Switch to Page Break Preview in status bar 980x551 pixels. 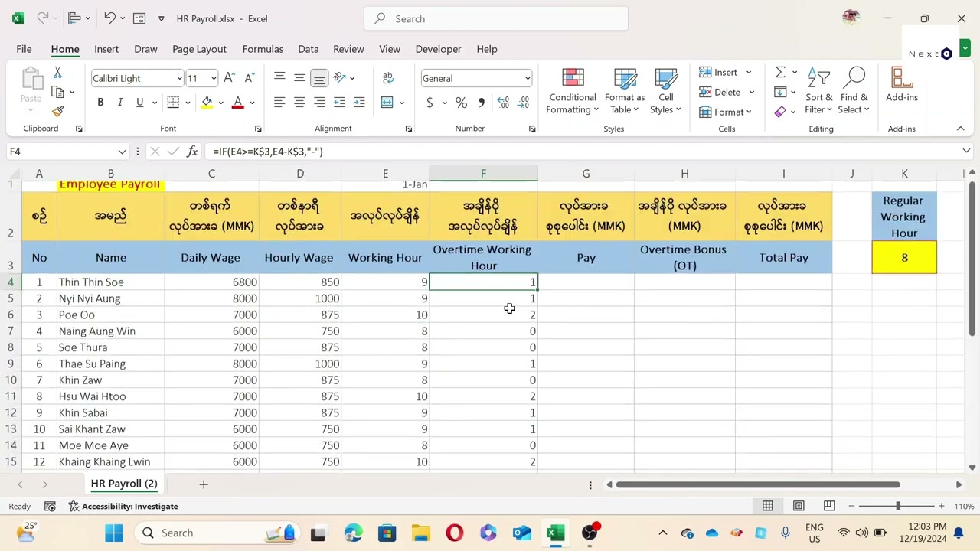(x=829, y=506)
